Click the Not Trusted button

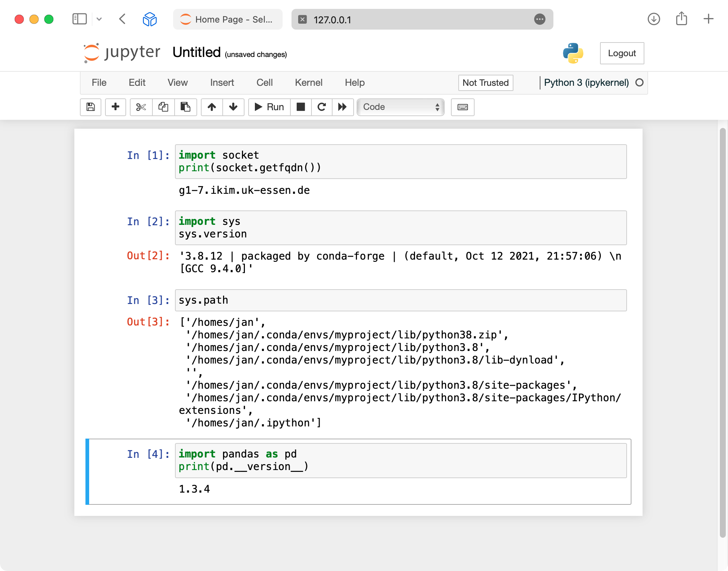pos(485,83)
